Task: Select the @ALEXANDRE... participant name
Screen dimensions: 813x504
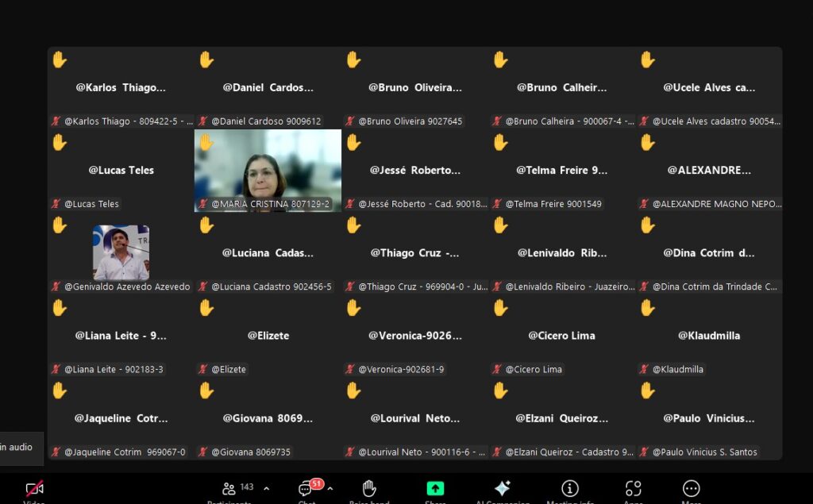Action: pos(709,170)
